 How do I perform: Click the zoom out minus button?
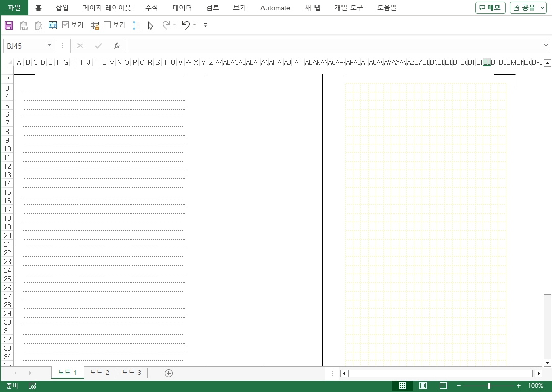click(458, 386)
